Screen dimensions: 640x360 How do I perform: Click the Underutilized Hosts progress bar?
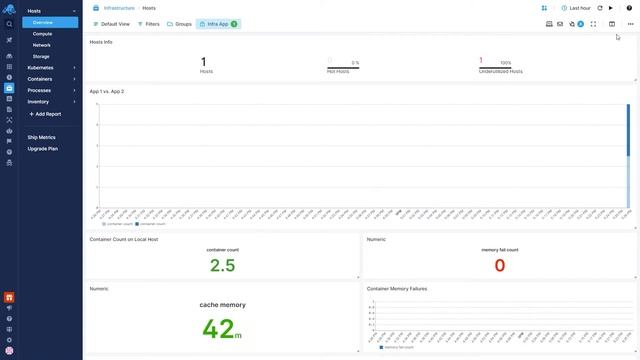click(495, 68)
